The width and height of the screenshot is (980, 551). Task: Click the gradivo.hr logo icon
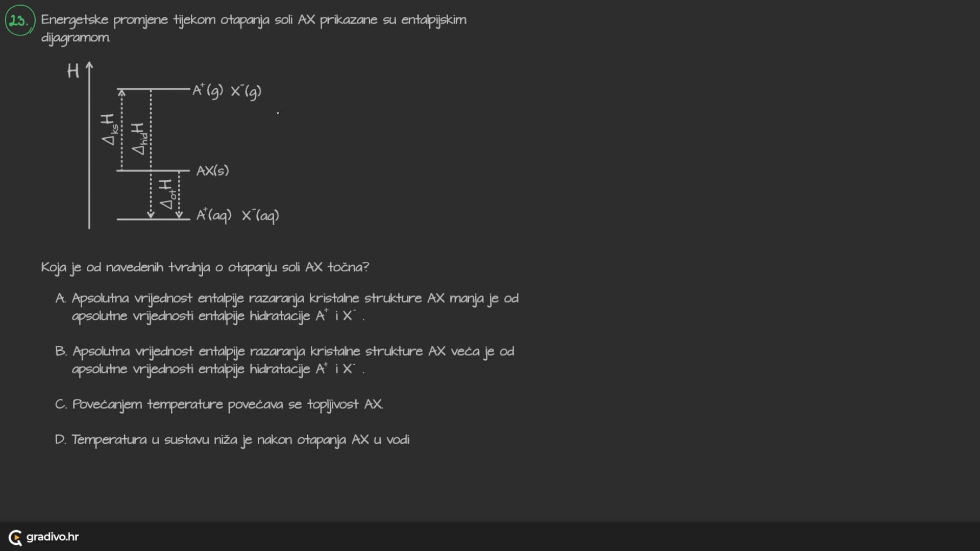point(15,537)
